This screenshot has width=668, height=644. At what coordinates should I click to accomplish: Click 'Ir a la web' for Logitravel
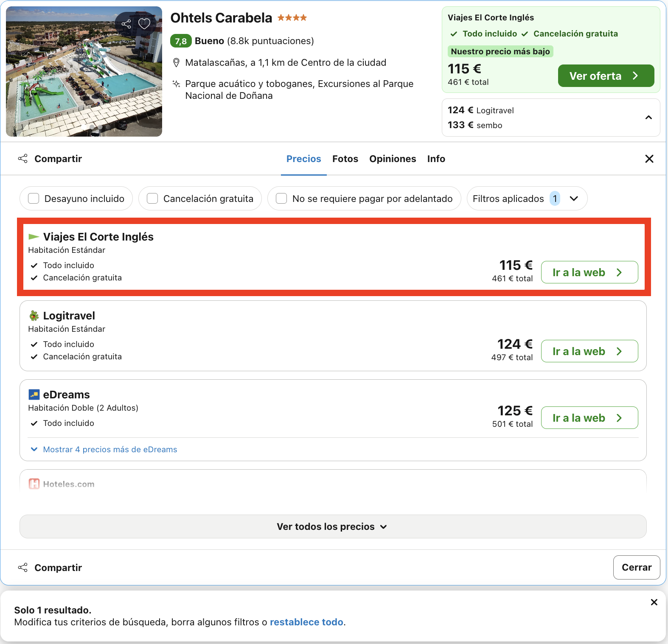589,351
